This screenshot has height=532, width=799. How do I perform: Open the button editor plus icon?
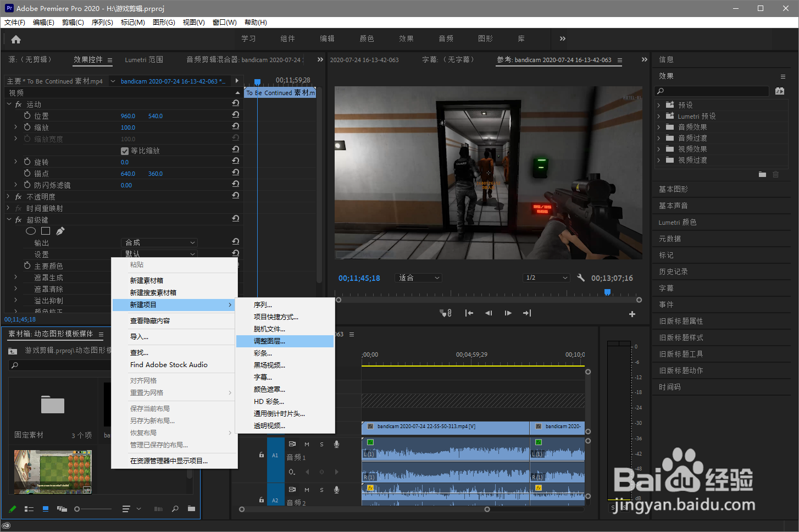(x=632, y=314)
